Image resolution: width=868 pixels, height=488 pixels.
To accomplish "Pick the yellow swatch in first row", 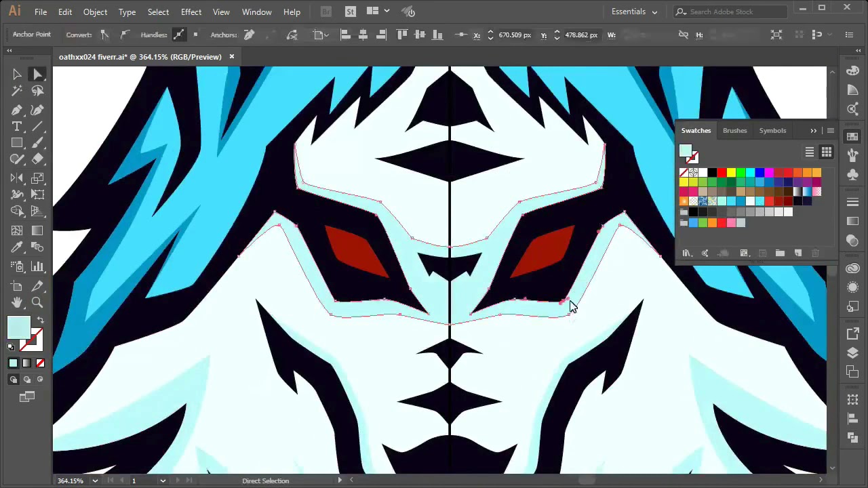I will (731, 173).
